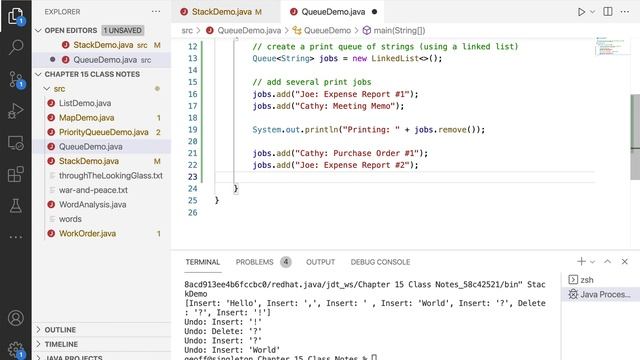Click line number 19 in gutter
640x360 pixels.
192,130
